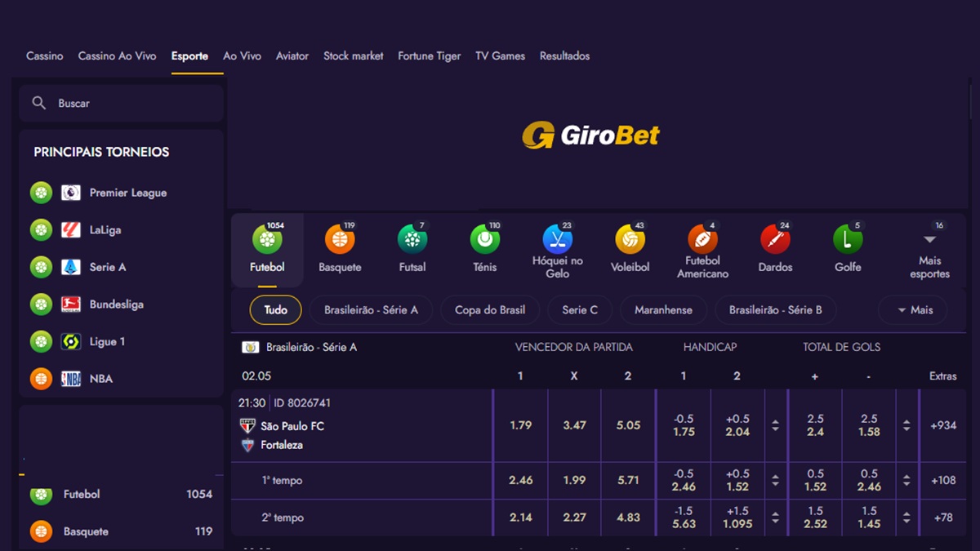This screenshot has width=980, height=551.
Task: Select under 2.5 goals at 1.58
Action: 869,425
